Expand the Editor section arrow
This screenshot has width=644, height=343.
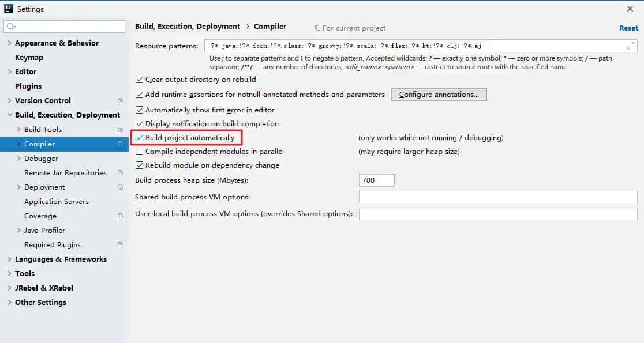point(9,72)
